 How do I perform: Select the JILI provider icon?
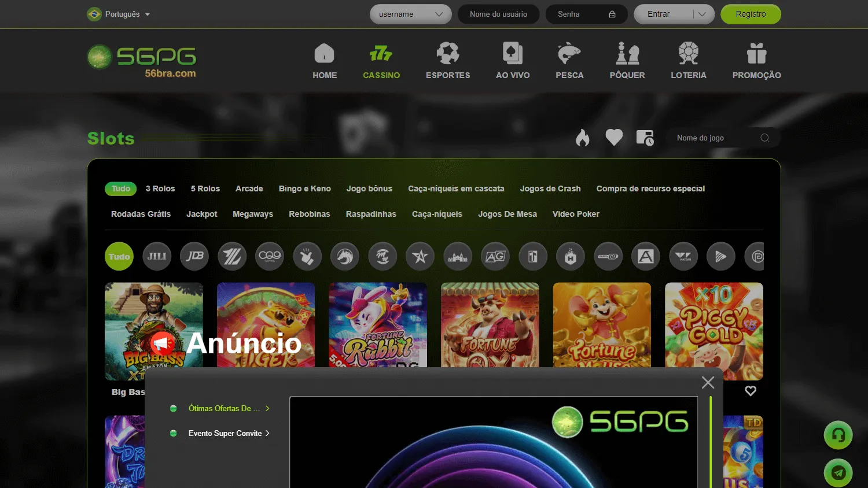coord(157,256)
